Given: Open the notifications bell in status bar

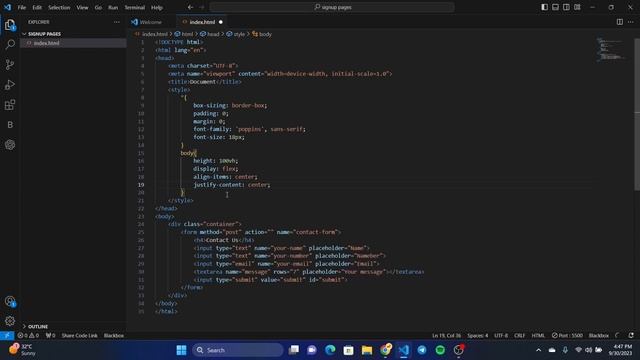Looking at the screenshot, I should (x=631, y=336).
